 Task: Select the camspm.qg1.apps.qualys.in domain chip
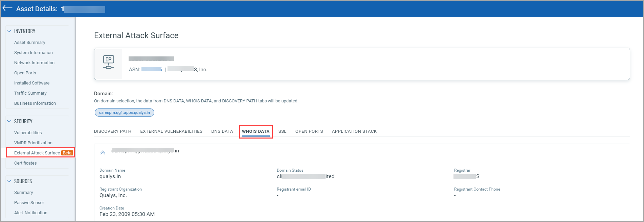pyautogui.click(x=125, y=113)
